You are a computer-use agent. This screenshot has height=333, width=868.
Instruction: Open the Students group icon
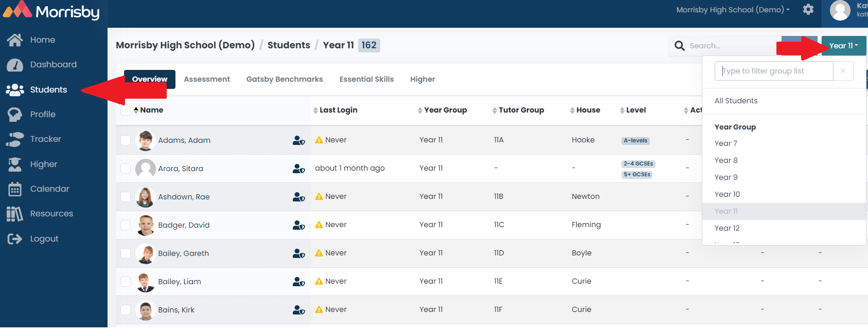point(15,90)
